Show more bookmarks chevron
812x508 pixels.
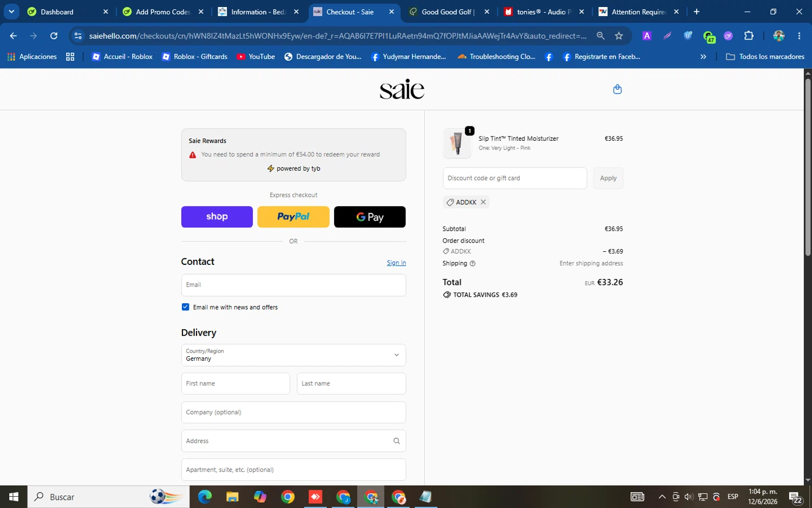pos(703,56)
